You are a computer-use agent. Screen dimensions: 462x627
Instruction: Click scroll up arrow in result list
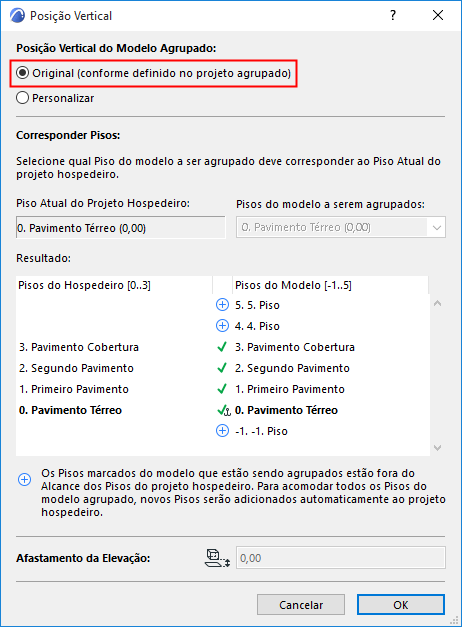[437, 304]
